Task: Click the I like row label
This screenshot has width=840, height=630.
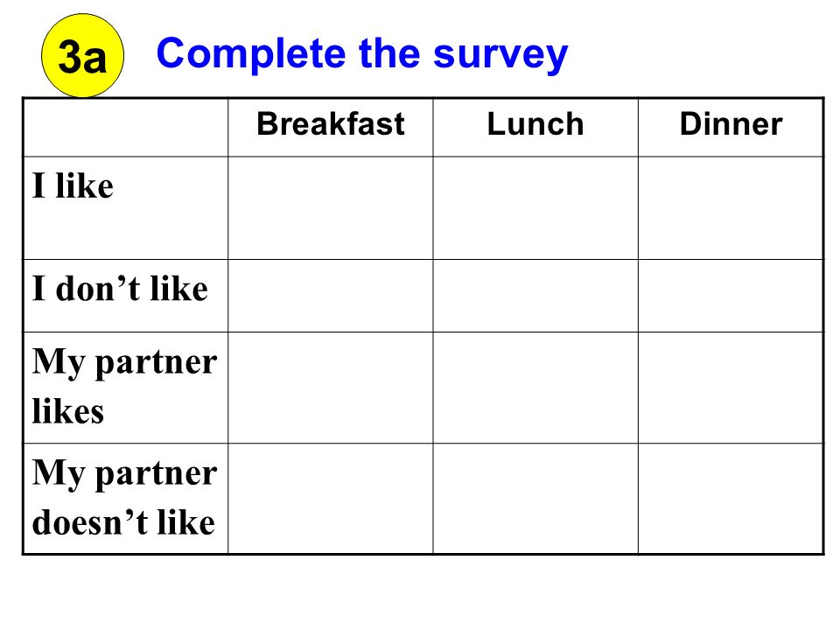Action: 73,185
